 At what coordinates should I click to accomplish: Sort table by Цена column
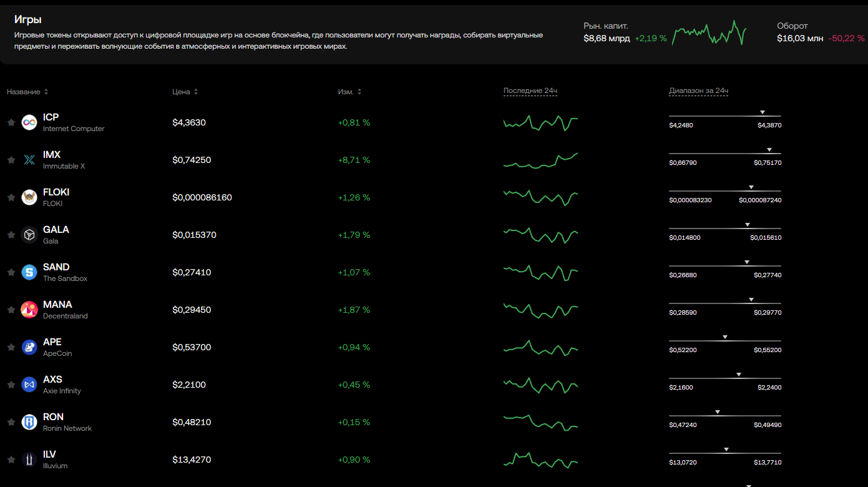[x=185, y=92]
